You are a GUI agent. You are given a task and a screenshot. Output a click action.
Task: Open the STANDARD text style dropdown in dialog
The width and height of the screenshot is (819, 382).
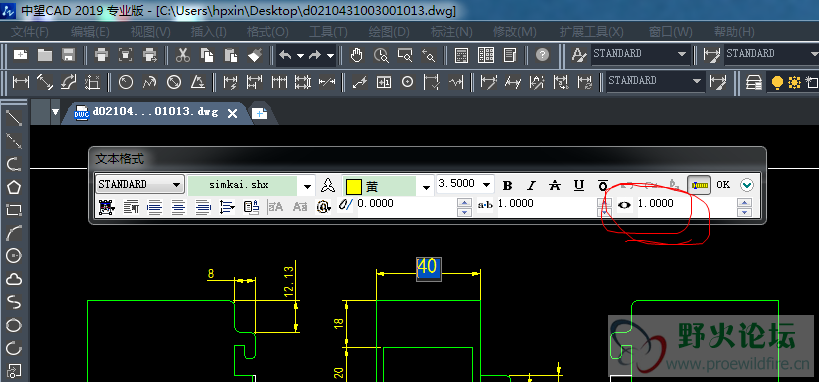(x=140, y=184)
